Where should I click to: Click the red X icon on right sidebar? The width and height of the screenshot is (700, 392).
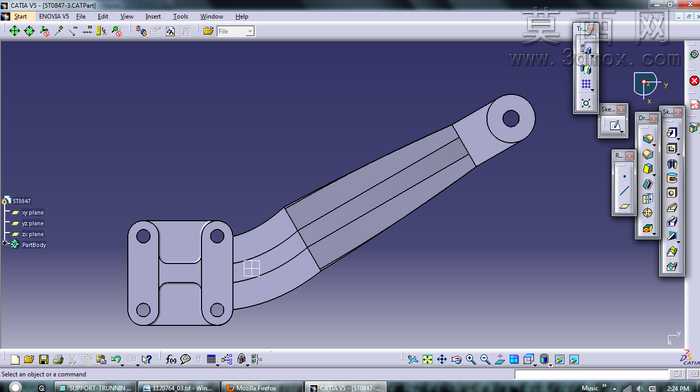tap(694, 81)
